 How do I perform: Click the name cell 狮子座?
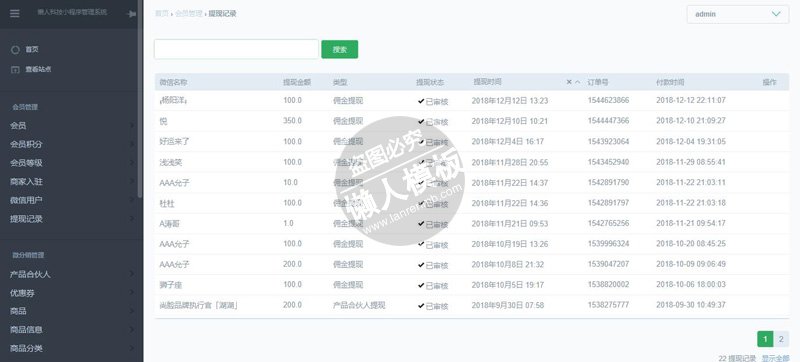(x=170, y=285)
